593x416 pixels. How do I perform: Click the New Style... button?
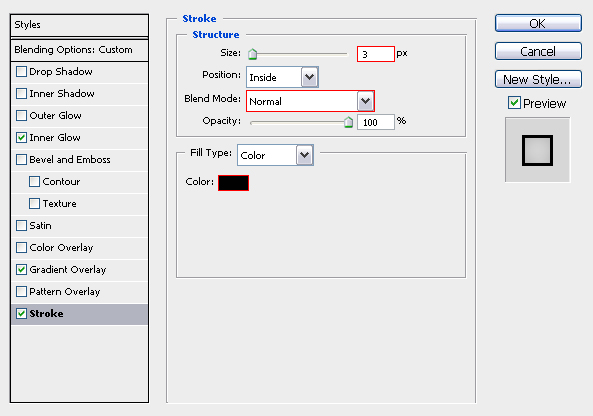538,79
